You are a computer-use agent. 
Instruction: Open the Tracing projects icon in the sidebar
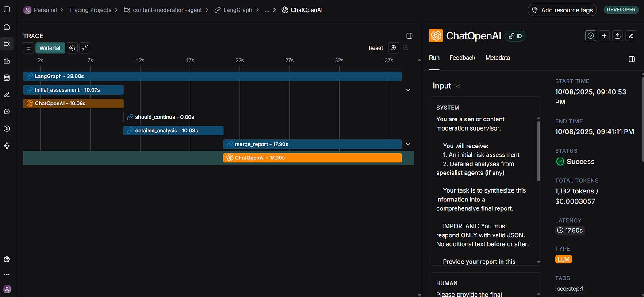[x=7, y=43]
